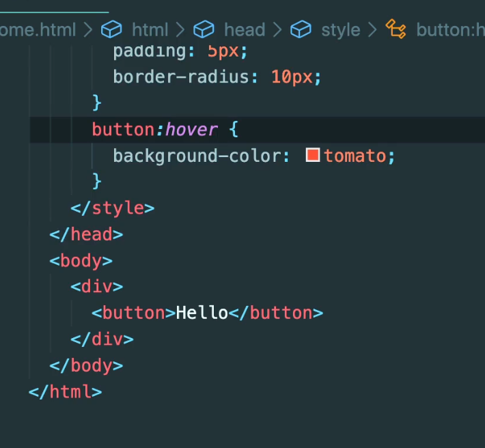Click the closing '</head>' tag
Screen dimensions: 485x448
(x=86, y=234)
